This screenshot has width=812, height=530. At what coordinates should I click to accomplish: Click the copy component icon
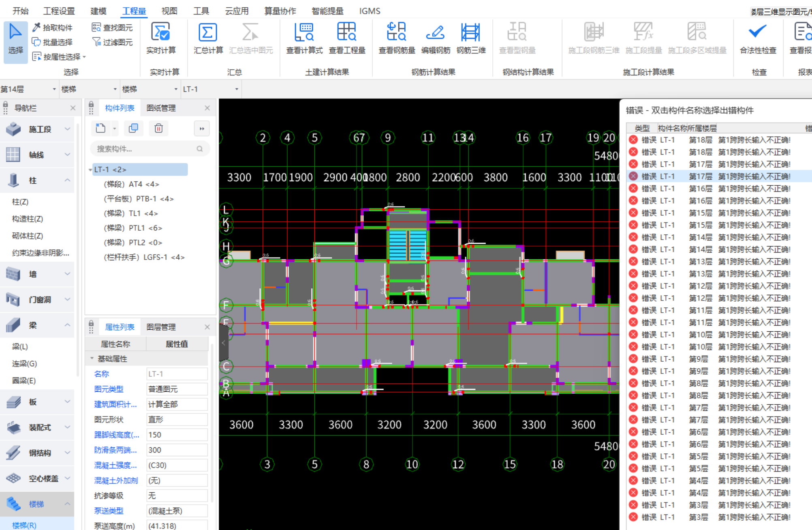[x=133, y=129]
